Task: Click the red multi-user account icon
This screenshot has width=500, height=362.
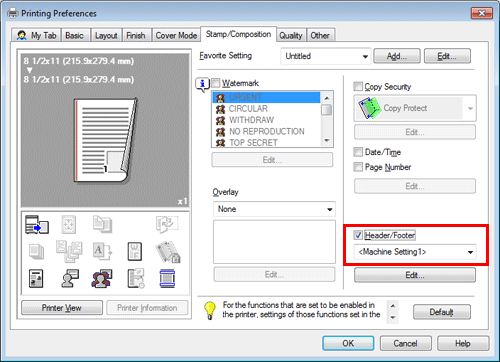Action: (102, 279)
